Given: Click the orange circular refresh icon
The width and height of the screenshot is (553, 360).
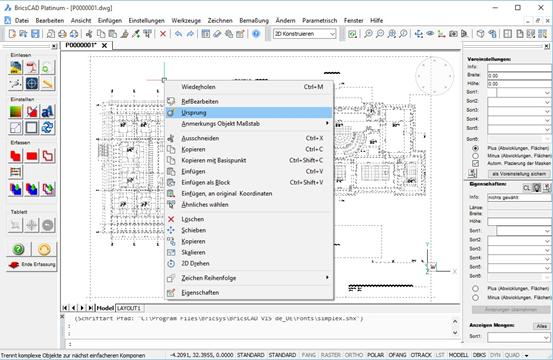Looking at the screenshot, I should coord(44,249).
